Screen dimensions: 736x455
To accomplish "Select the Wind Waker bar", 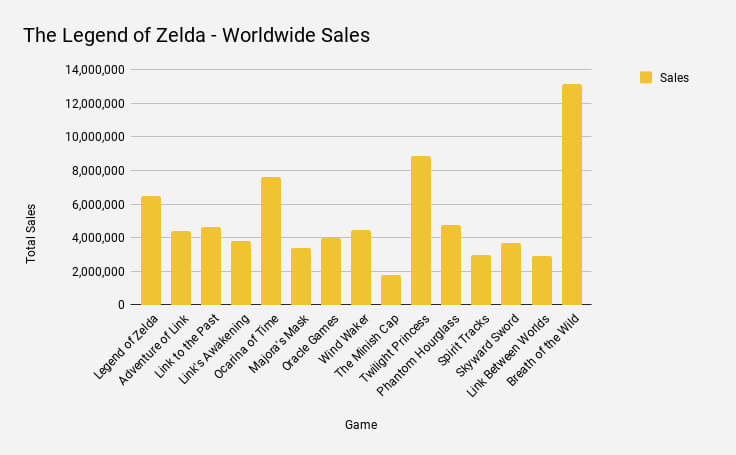I will (361, 267).
